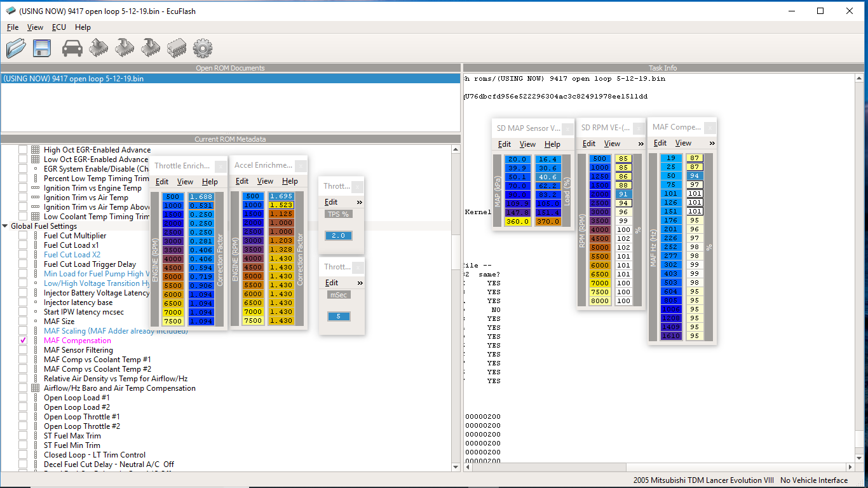Enable the MAF Sensor Filtering checkbox
This screenshot has height=488, width=868.
pos(23,350)
